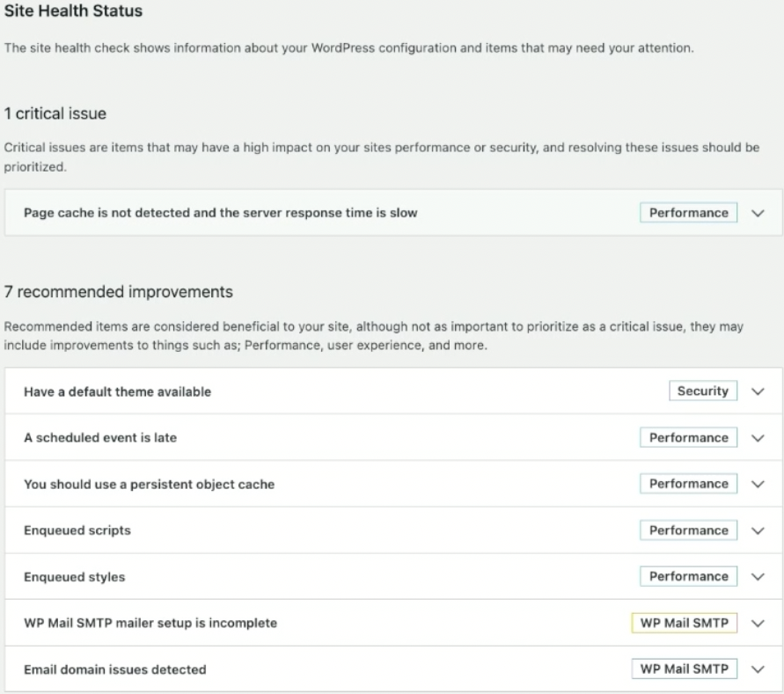Expand the default theme available chevron

coord(758,391)
